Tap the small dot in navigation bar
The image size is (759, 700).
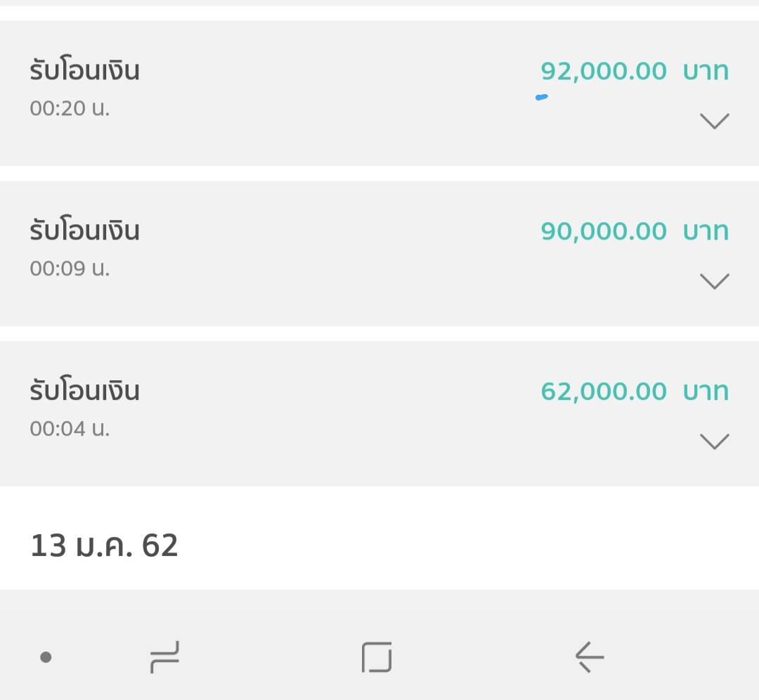(46, 657)
